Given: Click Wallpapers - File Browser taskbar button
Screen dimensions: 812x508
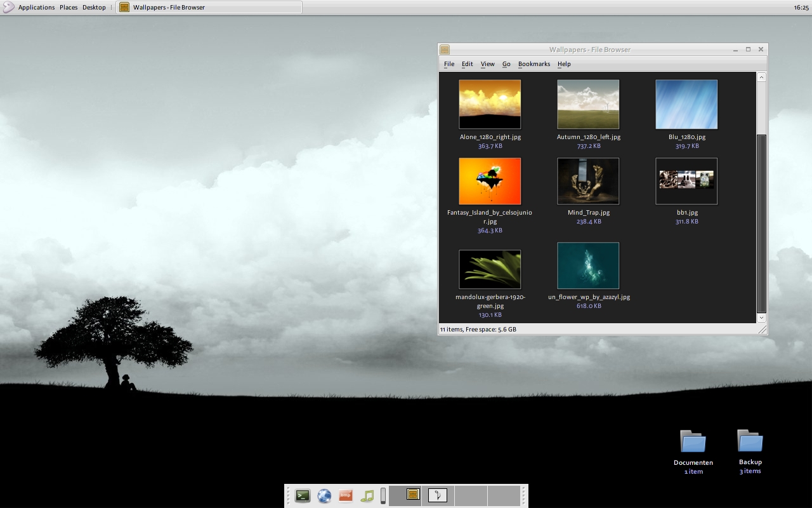Looking at the screenshot, I should coord(209,7).
